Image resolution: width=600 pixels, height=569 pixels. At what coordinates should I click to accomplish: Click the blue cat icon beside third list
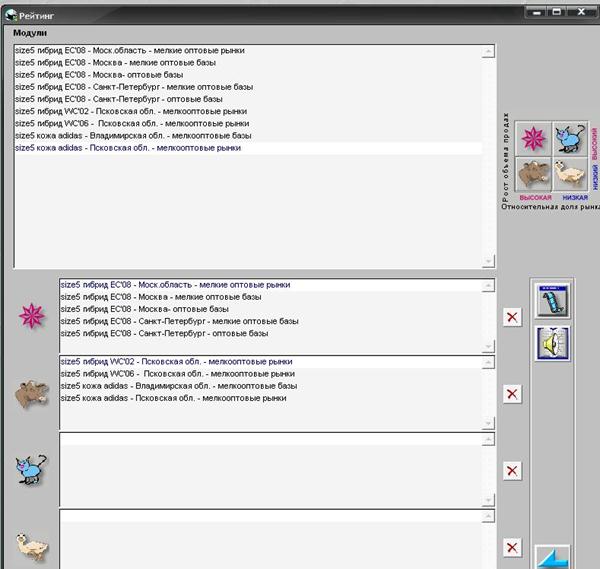(32, 470)
